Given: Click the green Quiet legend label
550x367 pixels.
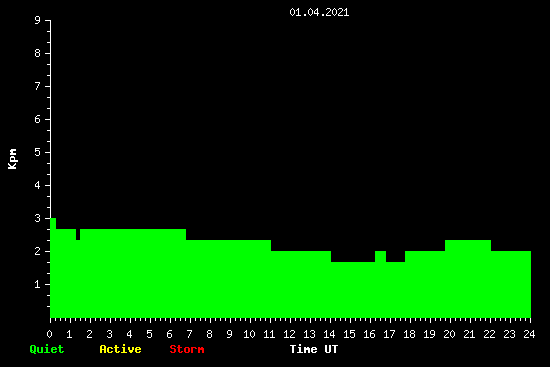Looking at the screenshot, I should click(47, 349).
